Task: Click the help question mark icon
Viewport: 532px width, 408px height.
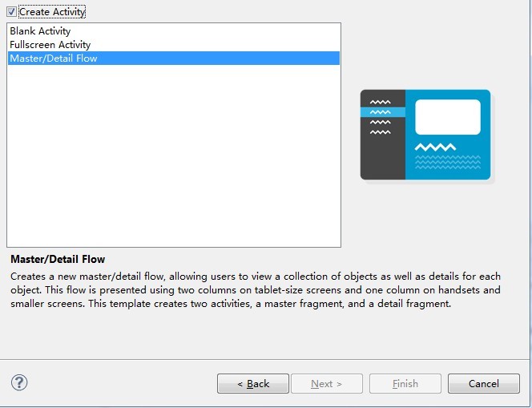Action: [19, 383]
